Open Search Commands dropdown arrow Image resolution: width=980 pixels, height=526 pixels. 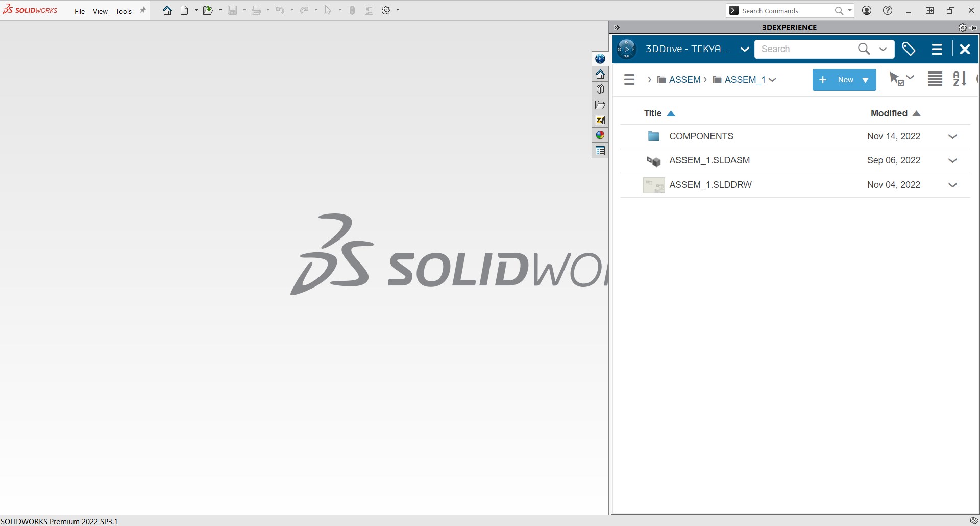(x=849, y=10)
